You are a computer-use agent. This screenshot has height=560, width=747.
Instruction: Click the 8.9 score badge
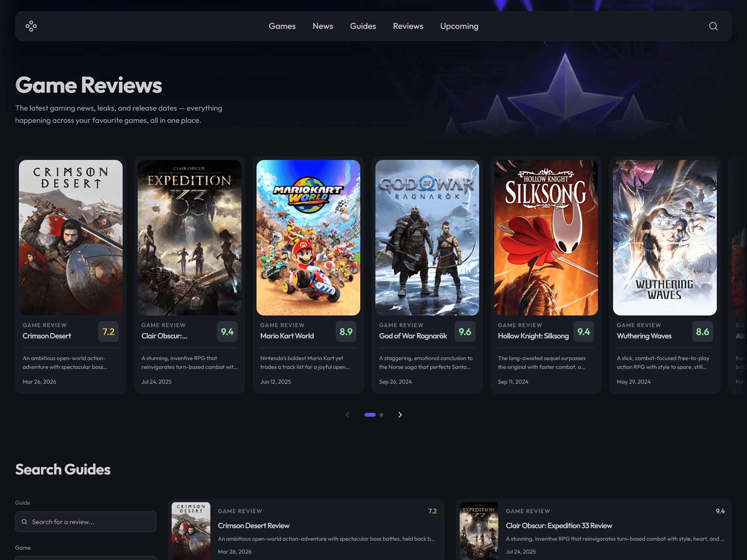(346, 332)
